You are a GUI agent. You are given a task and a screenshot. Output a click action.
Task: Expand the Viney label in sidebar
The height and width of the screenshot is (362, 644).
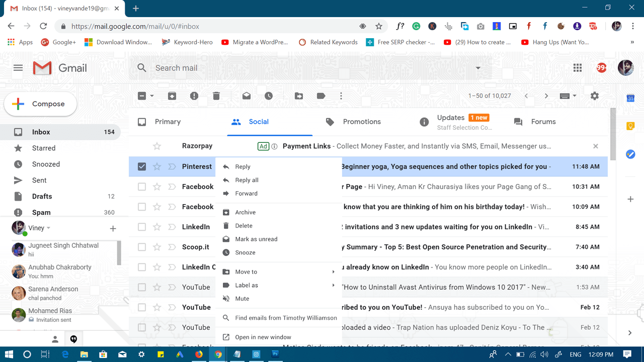49,228
